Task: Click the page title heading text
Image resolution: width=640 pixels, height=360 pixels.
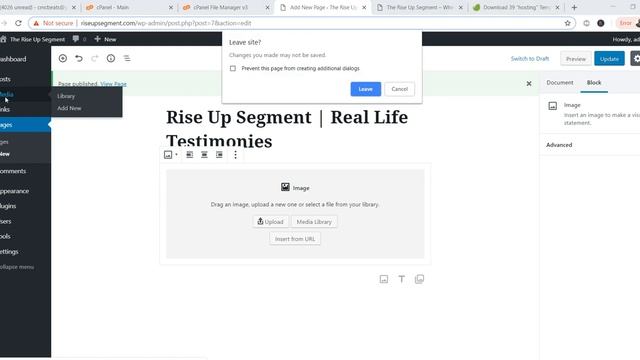Action: [x=287, y=129]
